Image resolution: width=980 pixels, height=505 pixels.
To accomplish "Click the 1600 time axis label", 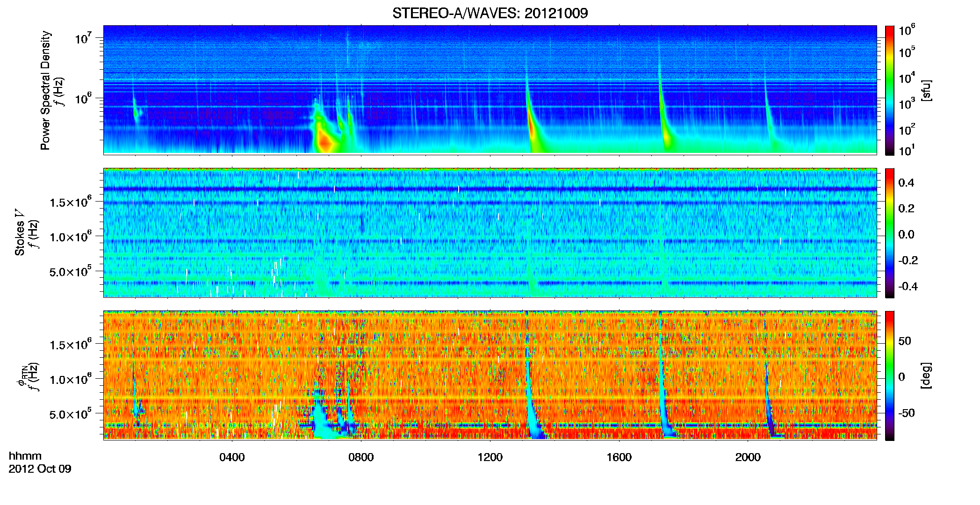I will point(619,457).
